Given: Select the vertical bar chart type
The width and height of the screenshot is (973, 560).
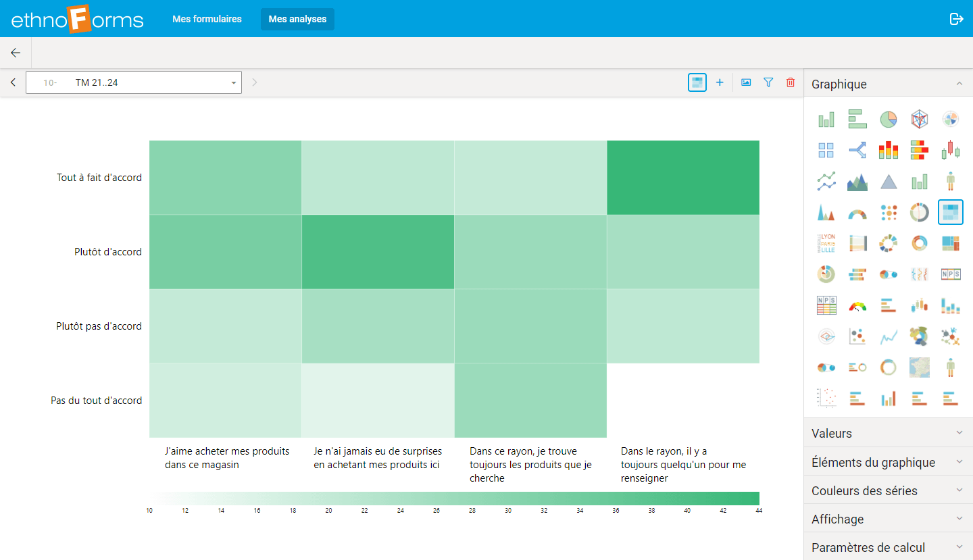Looking at the screenshot, I should tap(826, 120).
